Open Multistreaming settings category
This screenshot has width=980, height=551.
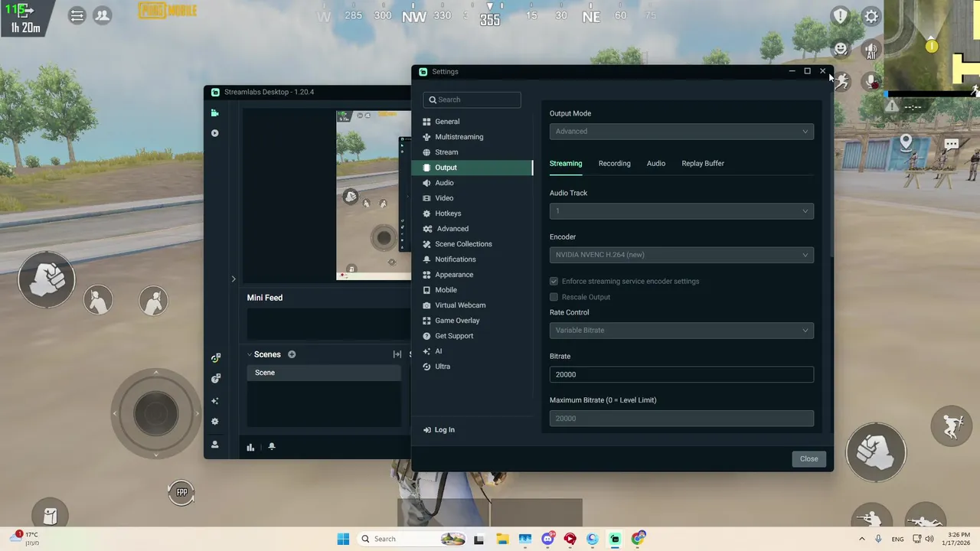click(x=472, y=137)
